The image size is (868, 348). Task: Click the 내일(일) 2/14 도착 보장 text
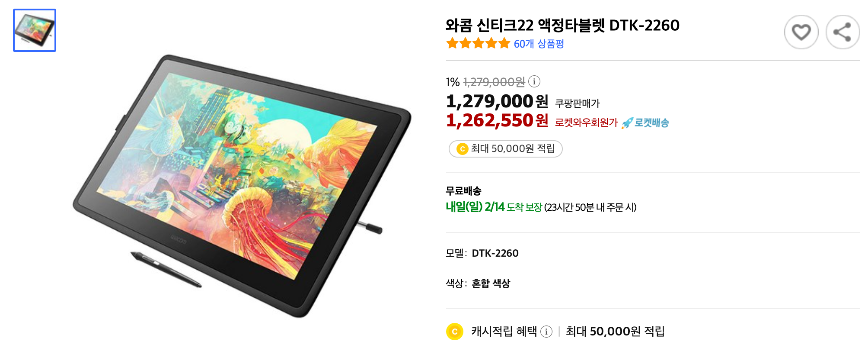(494, 207)
